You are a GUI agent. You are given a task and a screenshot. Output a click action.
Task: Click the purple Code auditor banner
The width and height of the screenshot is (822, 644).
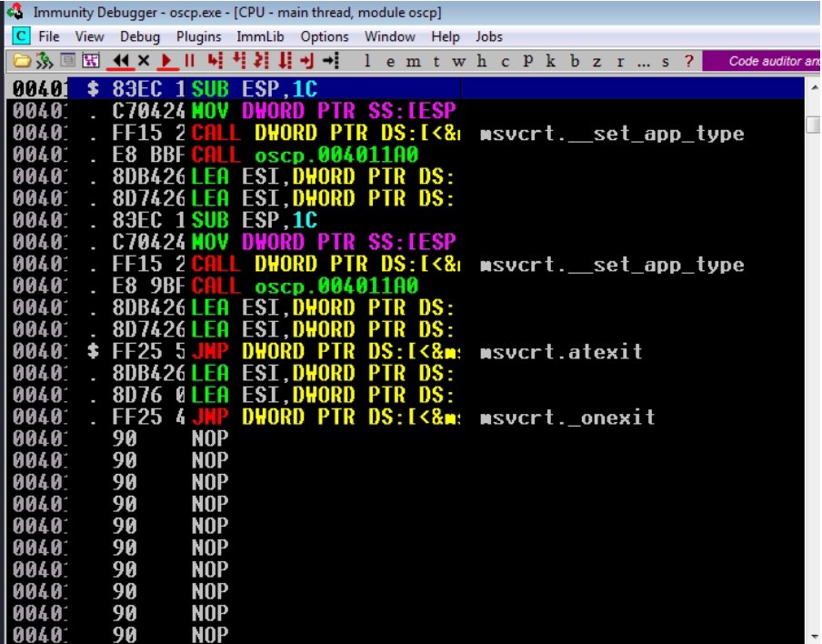(x=761, y=61)
